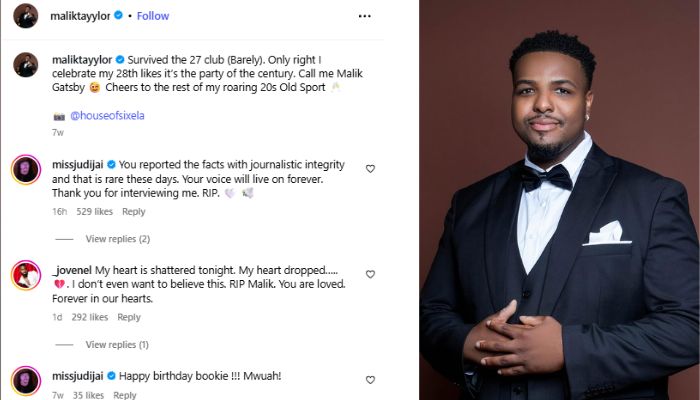Expand View replies (2)
This screenshot has width=700, height=400.
pyautogui.click(x=117, y=239)
